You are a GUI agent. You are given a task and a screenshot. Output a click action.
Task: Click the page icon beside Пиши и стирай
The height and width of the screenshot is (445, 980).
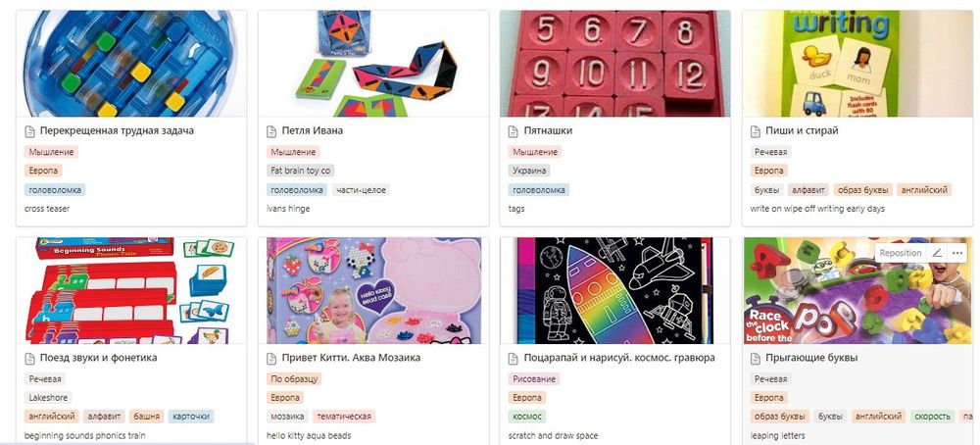point(755,131)
